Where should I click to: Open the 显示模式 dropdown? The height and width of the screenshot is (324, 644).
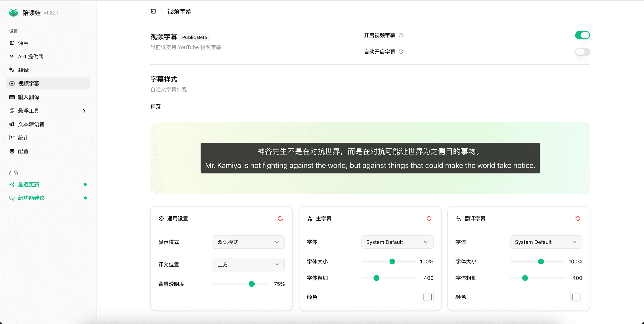tap(248, 242)
